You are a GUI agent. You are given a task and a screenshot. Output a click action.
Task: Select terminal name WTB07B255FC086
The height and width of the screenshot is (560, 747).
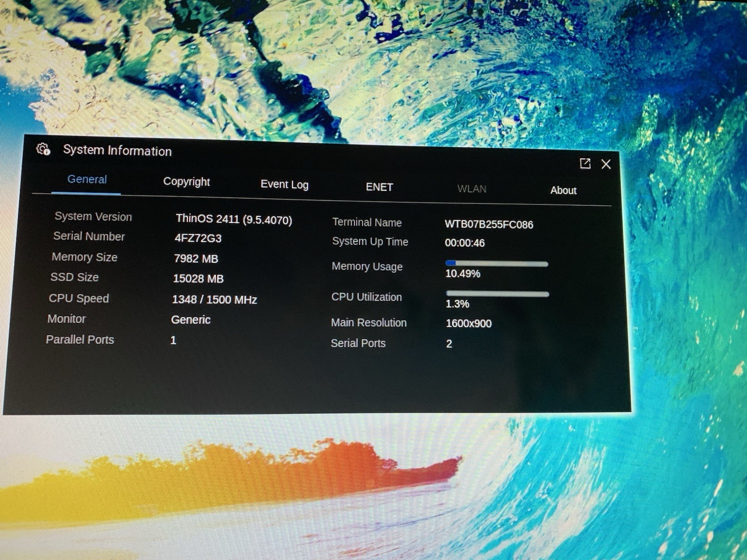pyautogui.click(x=489, y=224)
